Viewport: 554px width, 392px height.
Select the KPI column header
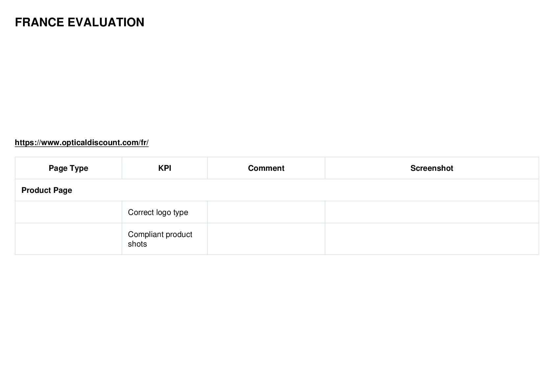[x=164, y=168]
